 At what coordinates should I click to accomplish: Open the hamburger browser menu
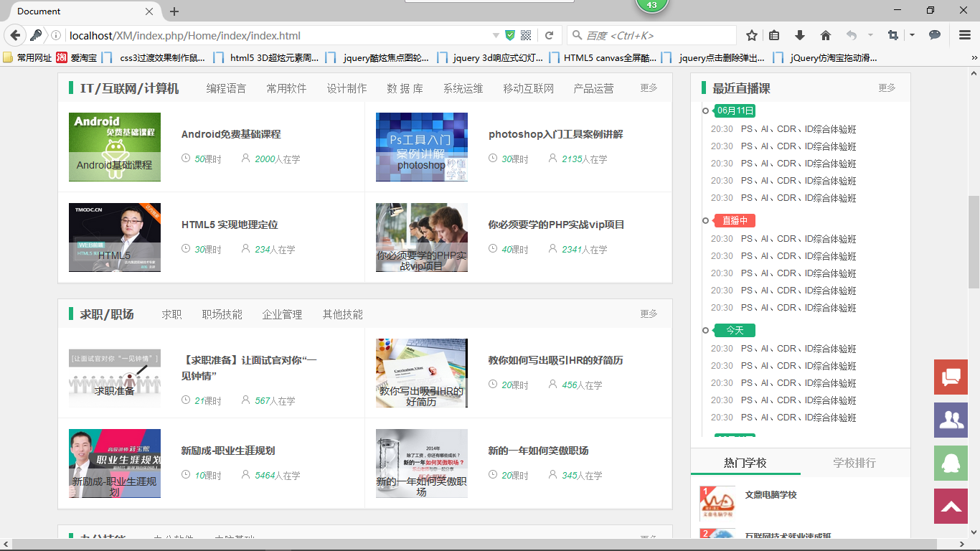coord(965,35)
